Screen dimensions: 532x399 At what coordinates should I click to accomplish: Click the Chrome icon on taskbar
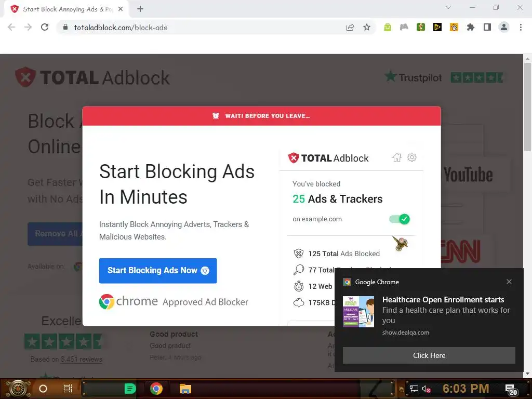click(x=156, y=389)
